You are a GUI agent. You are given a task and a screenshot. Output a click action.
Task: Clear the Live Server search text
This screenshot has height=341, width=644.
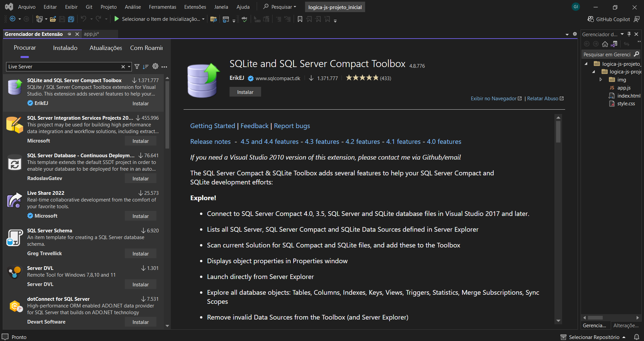tap(123, 67)
